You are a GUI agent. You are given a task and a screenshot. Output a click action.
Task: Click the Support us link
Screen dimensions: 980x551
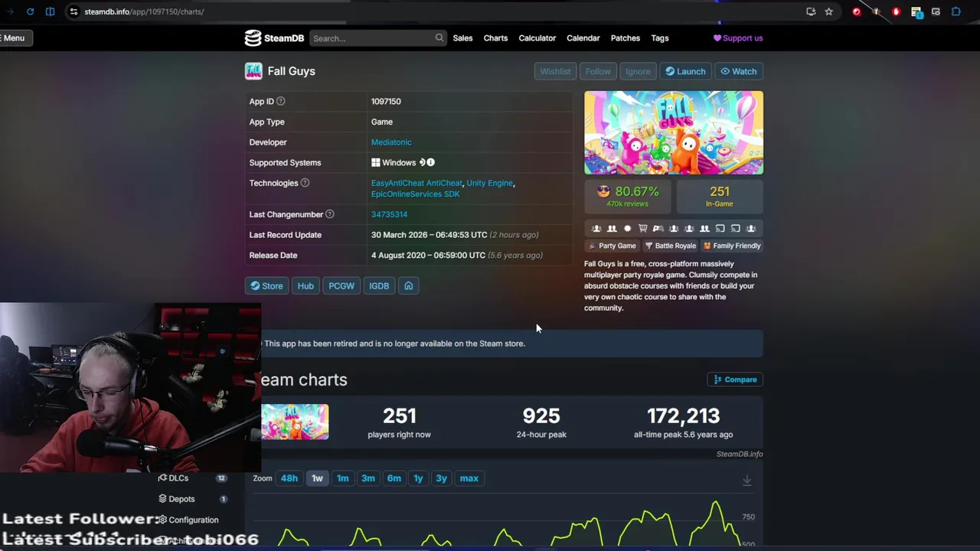(738, 38)
